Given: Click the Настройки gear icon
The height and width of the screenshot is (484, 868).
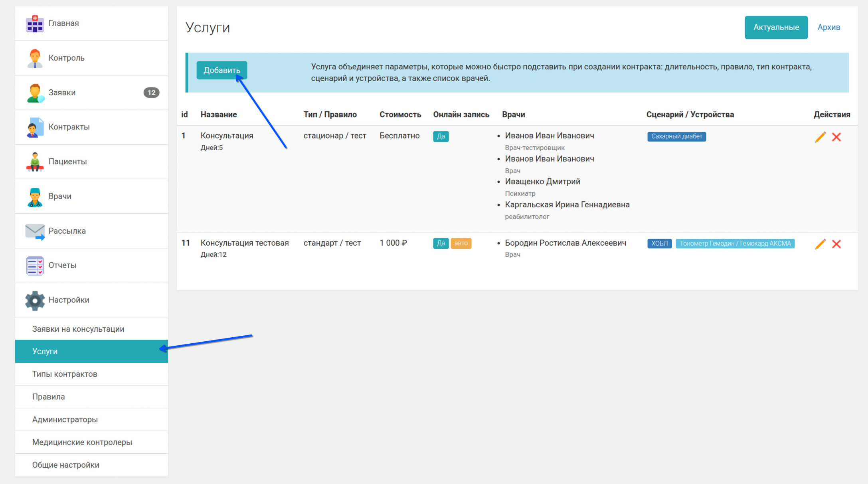Looking at the screenshot, I should [x=35, y=300].
